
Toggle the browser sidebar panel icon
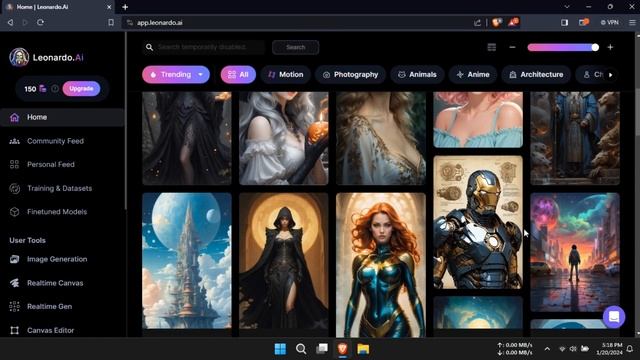564,22
